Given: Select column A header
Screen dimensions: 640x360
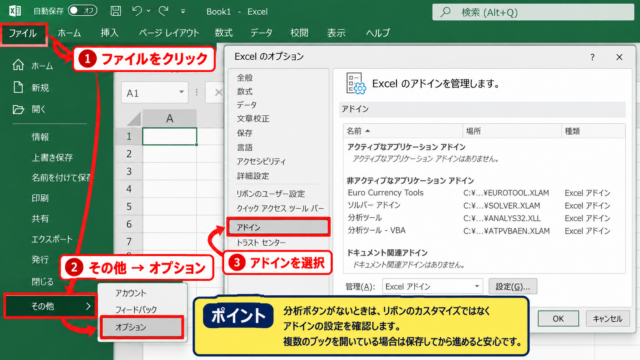Looking at the screenshot, I should [x=169, y=118].
